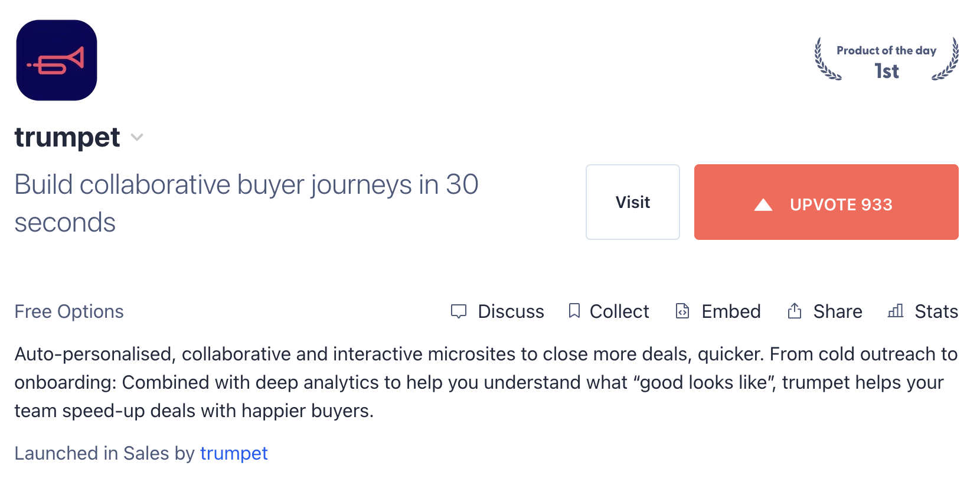Click the left laurel wreath icon
Image resolution: width=980 pixels, height=488 pixels.
(826, 60)
